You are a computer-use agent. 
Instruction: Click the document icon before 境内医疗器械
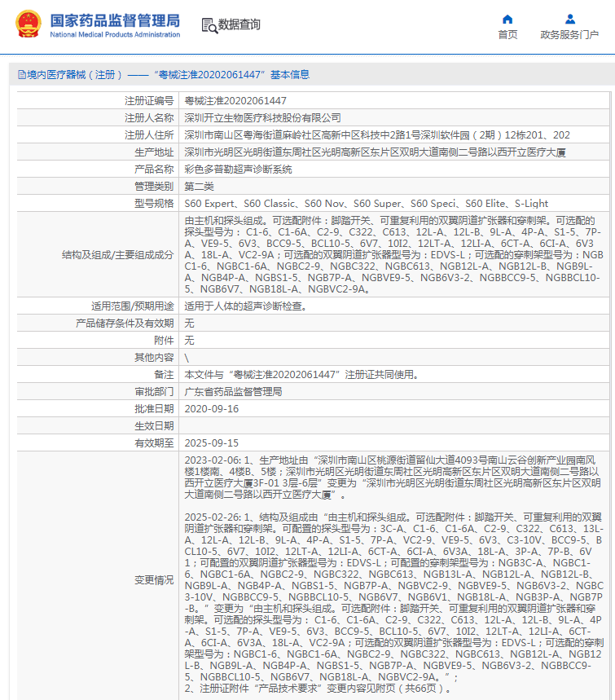(x=22, y=74)
